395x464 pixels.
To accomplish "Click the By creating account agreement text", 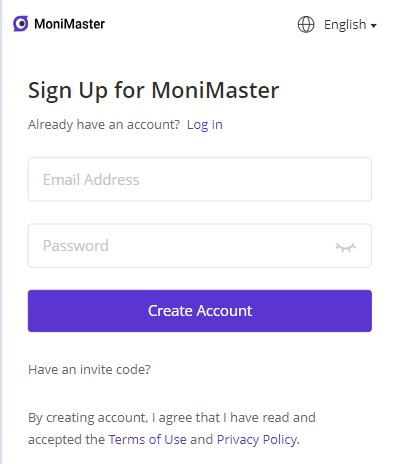I will point(172,428).
